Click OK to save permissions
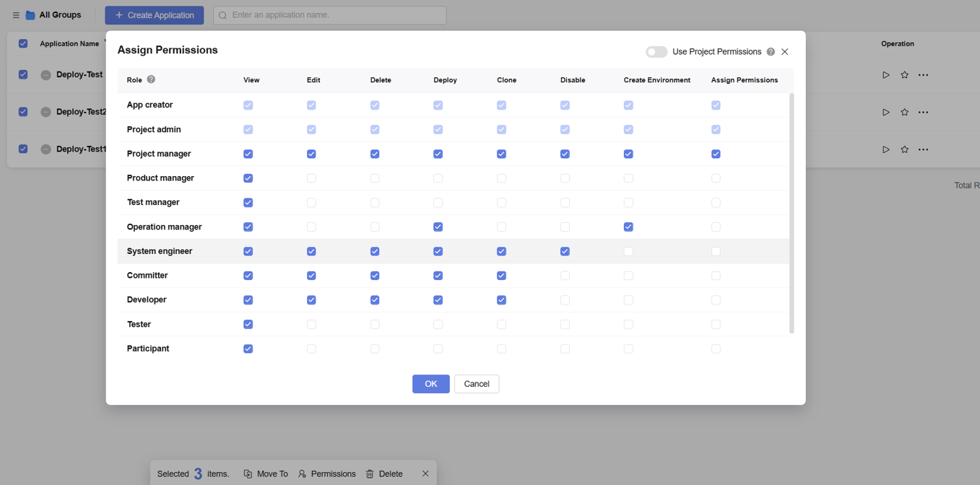The width and height of the screenshot is (980, 485). coord(431,384)
